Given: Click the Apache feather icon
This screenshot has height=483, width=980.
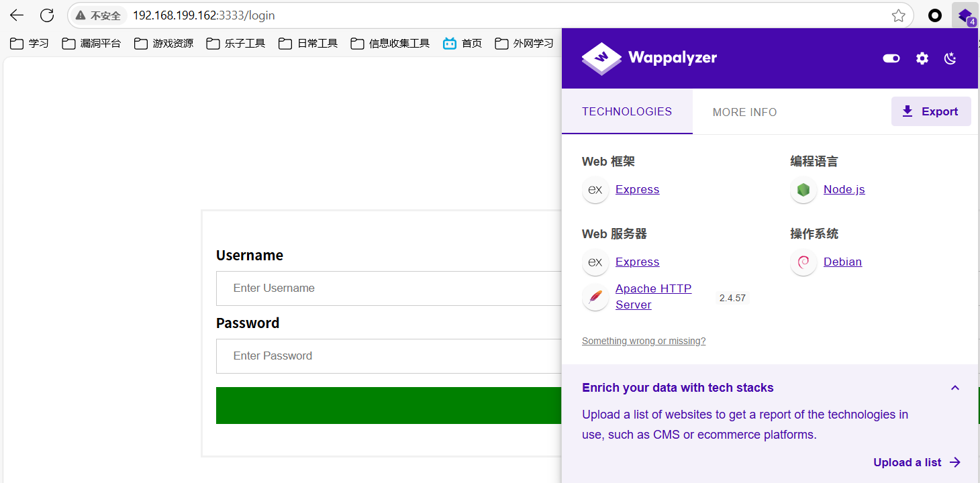Looking at the screenshot, I should (595, 297).
